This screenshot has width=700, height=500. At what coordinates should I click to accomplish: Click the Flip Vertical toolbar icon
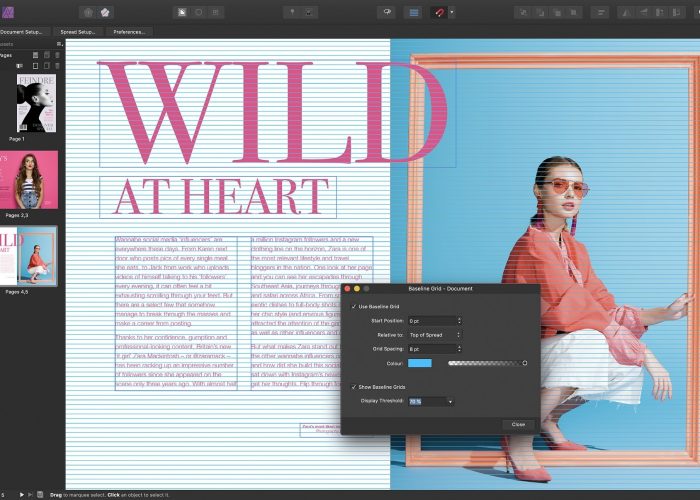(643, 12)
